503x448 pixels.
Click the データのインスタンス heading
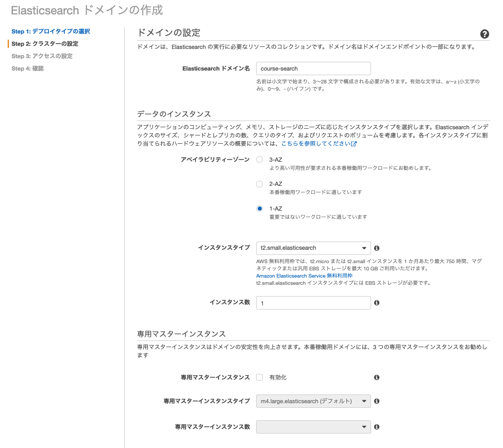click(x=174, y=114)
